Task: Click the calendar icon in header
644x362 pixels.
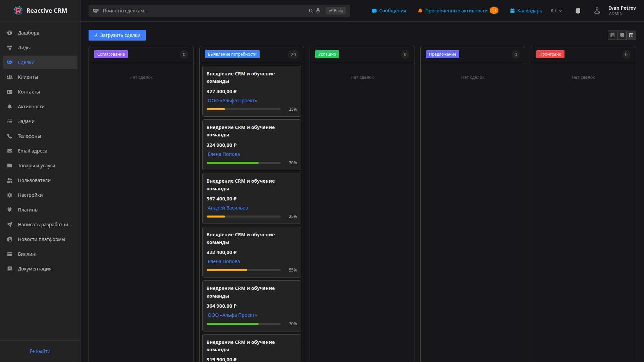Action: 512,11
